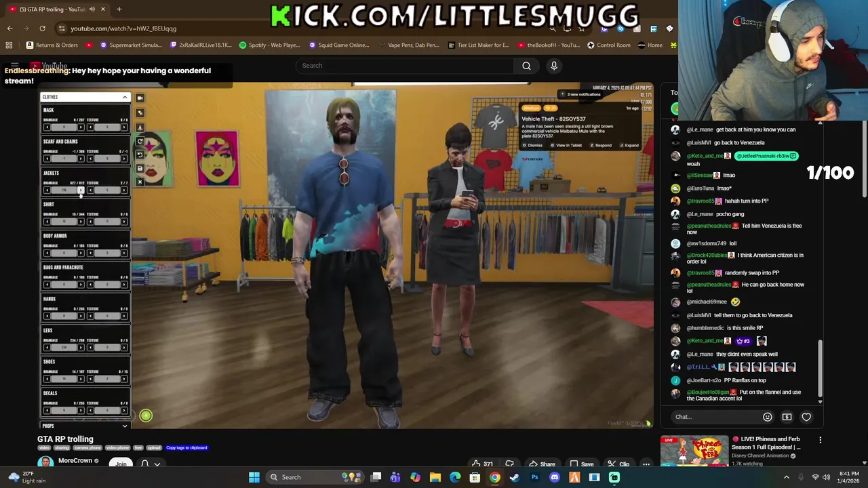
Task: Open notification preferences dropdown beside bell
Action: [157, 464]
